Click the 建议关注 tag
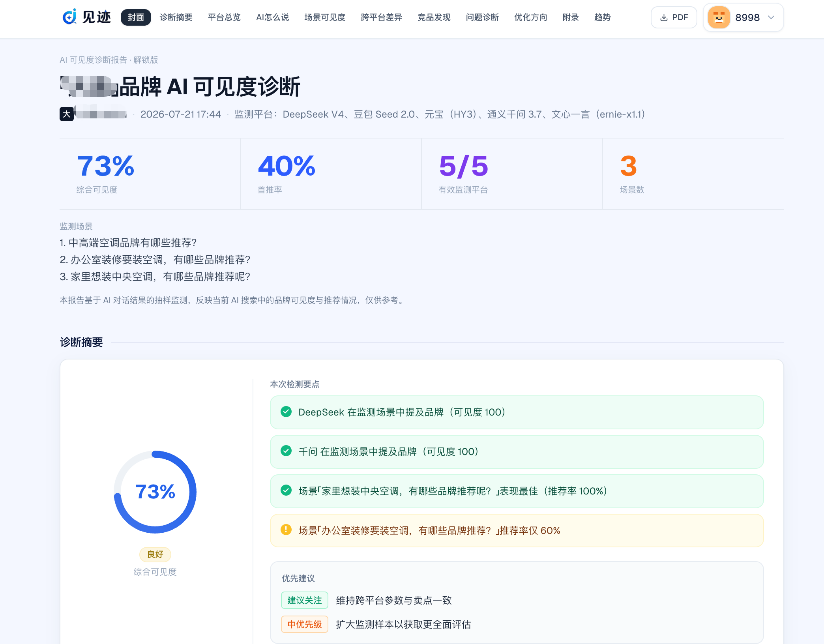Viewport: 824px width, 644px height. [305, 600]
